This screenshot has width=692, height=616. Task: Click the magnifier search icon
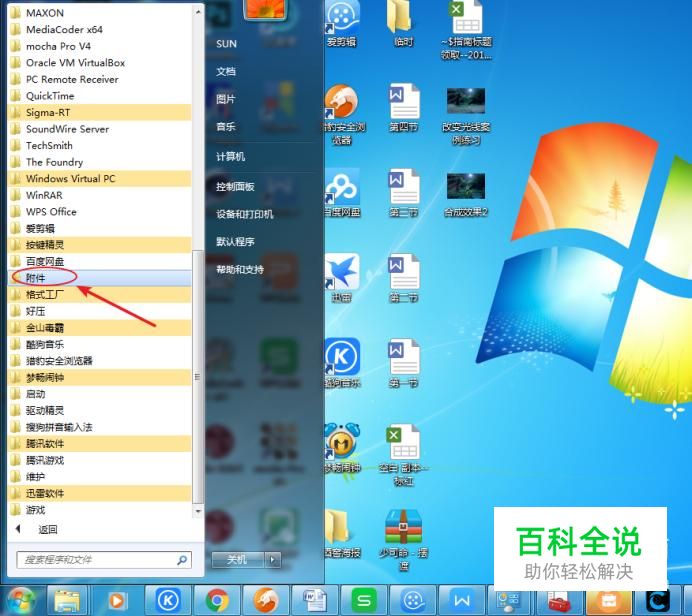(x=182, y=560)
